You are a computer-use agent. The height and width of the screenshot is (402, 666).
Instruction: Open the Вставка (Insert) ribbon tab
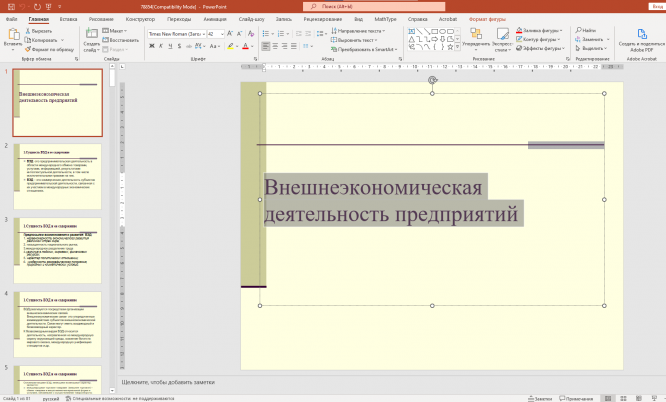68,18
